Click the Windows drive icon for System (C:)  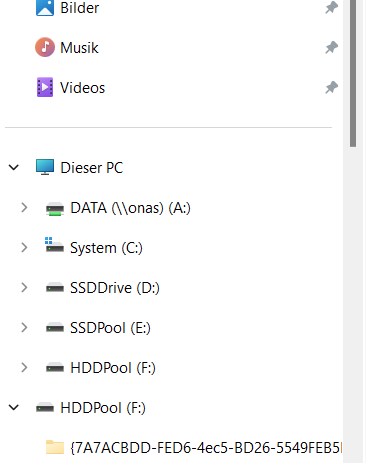(x=54, y=245)
